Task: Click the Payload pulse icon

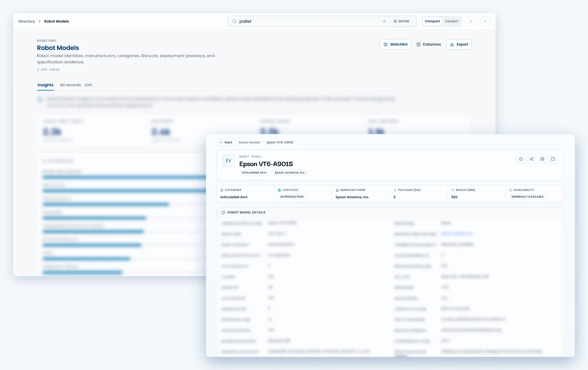Action: point(395,190)
